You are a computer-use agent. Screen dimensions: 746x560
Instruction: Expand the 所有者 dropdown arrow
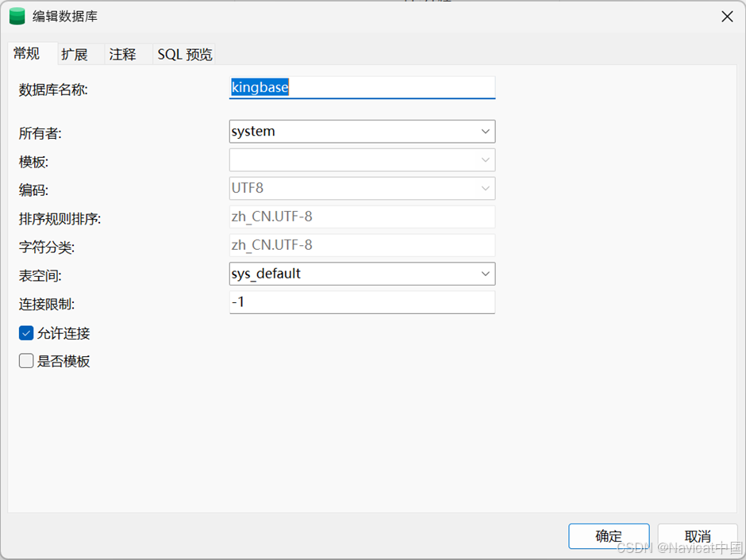485,132
